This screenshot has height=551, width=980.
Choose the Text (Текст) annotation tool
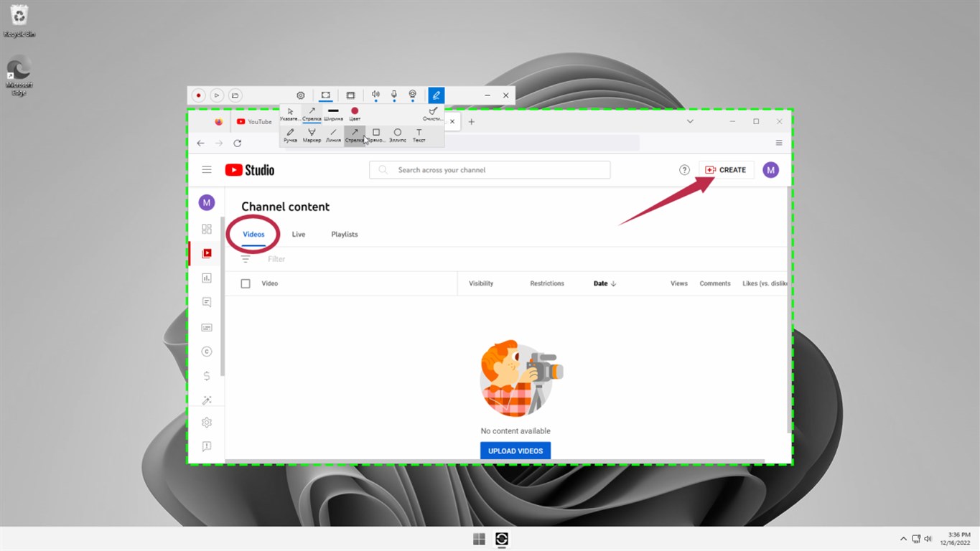(419, 135)
